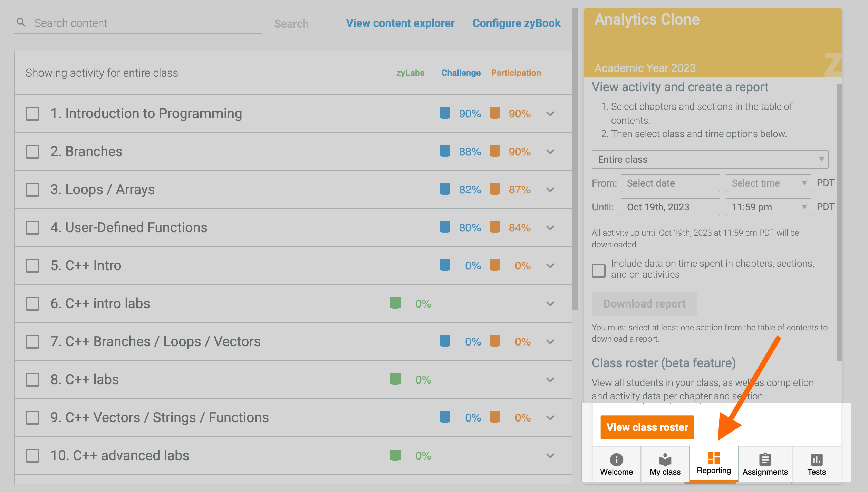868x492 pixels.
Task: Click the View class roster button
Action: pyautogui.click(x=647, y=427)
